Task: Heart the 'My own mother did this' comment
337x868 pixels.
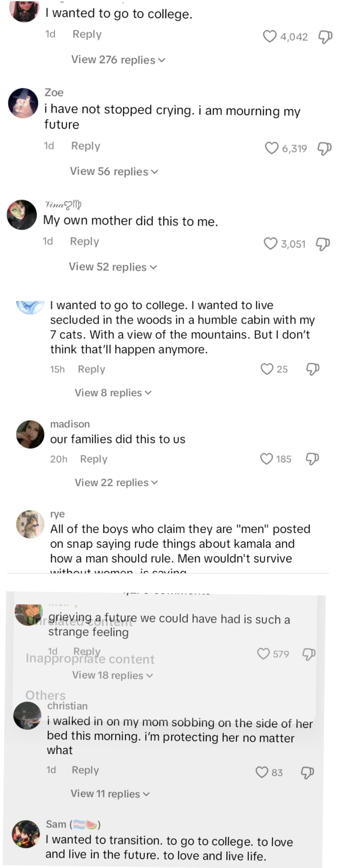Action: click(x=270, y=244)
